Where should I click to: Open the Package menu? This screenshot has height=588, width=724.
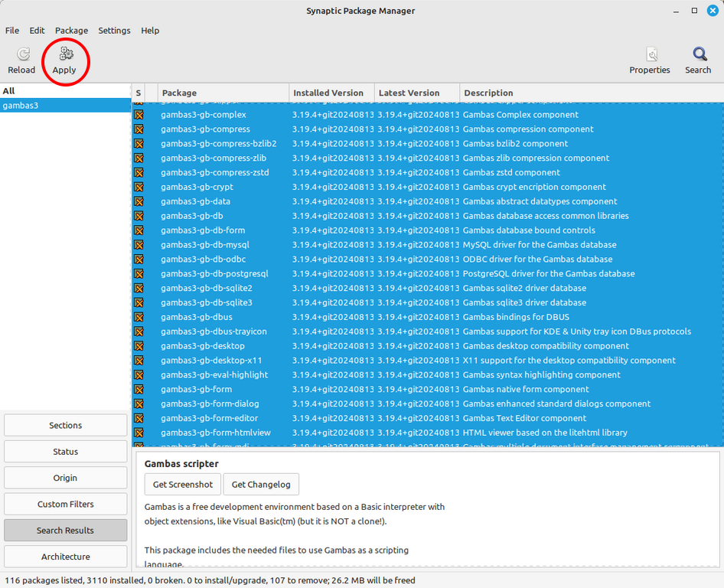(72, 31)
